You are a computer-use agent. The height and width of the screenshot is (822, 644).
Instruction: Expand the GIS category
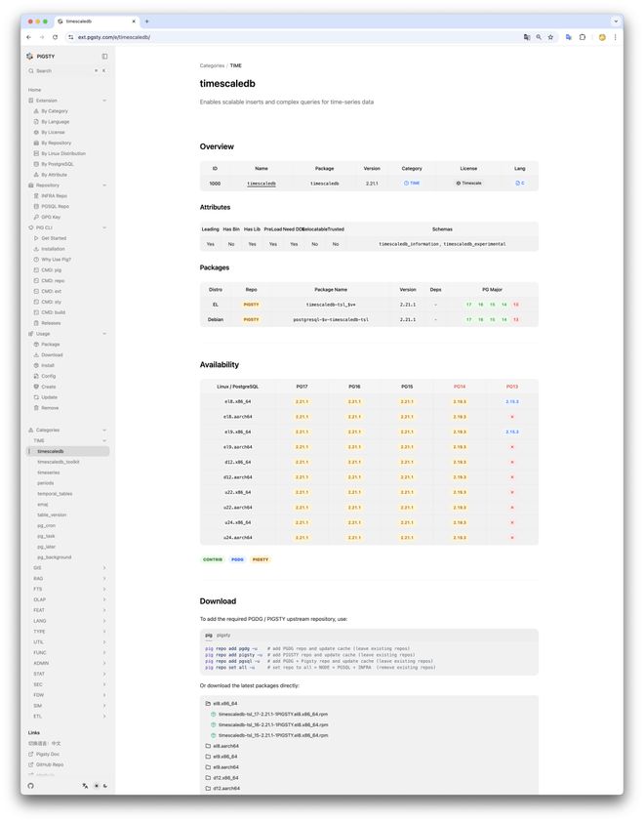pos(104,568)
